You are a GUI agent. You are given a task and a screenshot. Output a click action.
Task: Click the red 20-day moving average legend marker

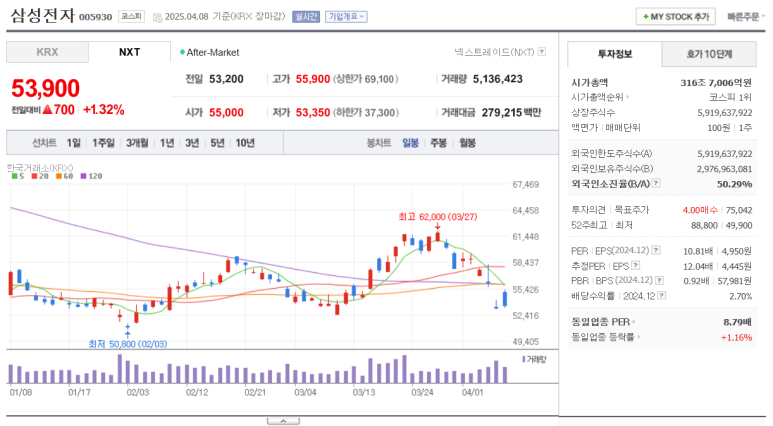point(34,176)
